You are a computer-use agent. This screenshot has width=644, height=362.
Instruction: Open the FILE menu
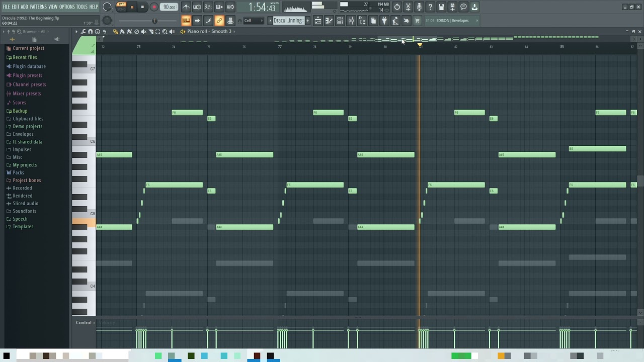click(x=6, y=7)
